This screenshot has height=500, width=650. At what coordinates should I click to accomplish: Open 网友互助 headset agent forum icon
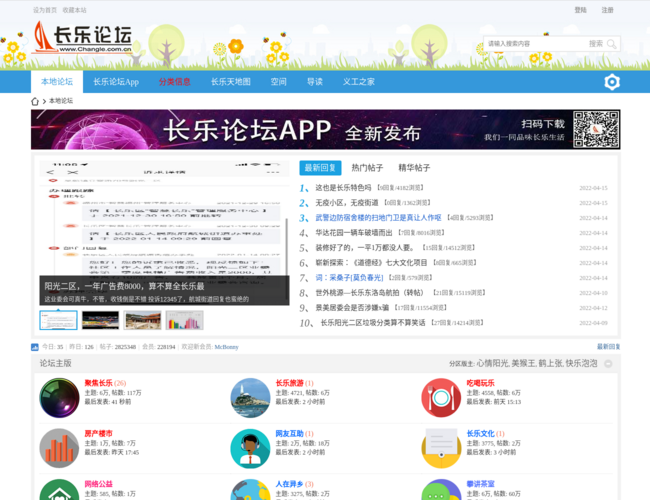pyautogui.click(x=250, y=448)
